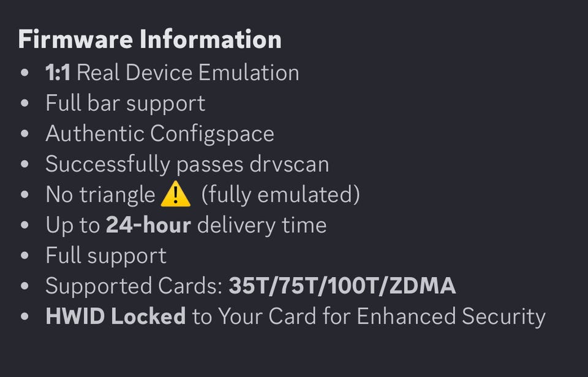The width and height of the screenshot is (588, 377).
Task: Click the Authentic Configspace line
Action: 160,134
